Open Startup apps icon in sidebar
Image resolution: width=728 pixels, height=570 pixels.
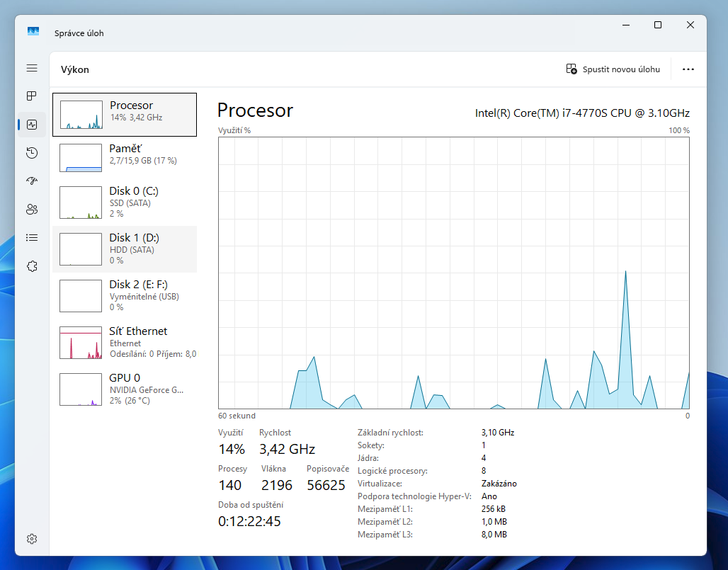point(32,181)
